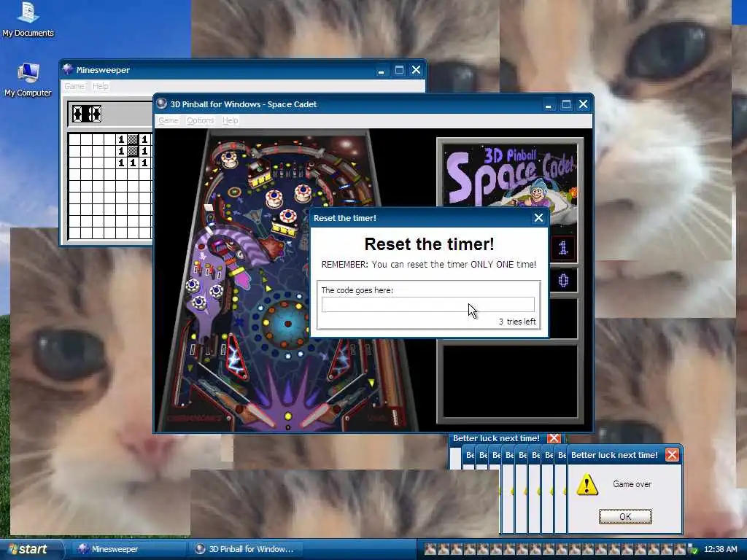
Task: Click the Pinball score display showing 0
Action: [x=563, y=281]
